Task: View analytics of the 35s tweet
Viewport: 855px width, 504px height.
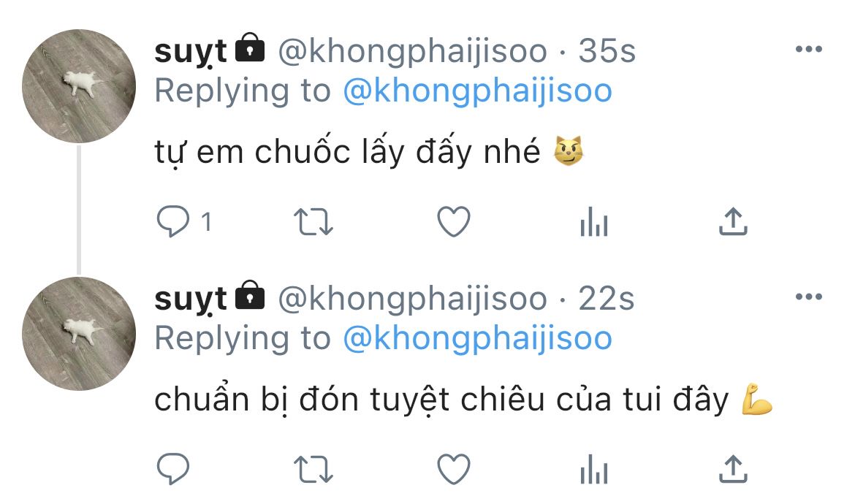Action: 594,222
